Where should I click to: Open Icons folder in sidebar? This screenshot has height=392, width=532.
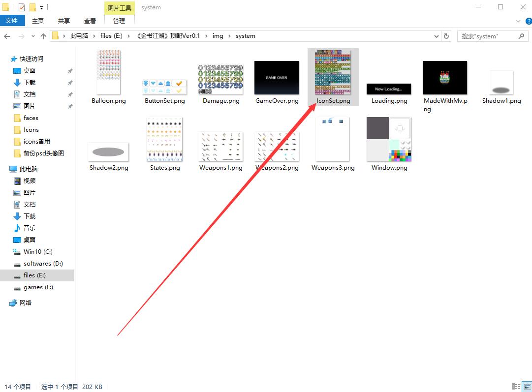pos(31,130)
